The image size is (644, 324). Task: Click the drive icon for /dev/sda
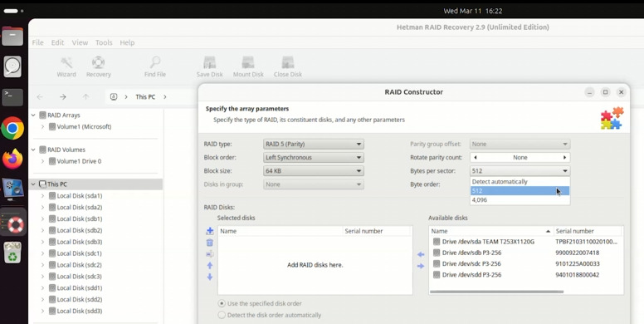437,242
